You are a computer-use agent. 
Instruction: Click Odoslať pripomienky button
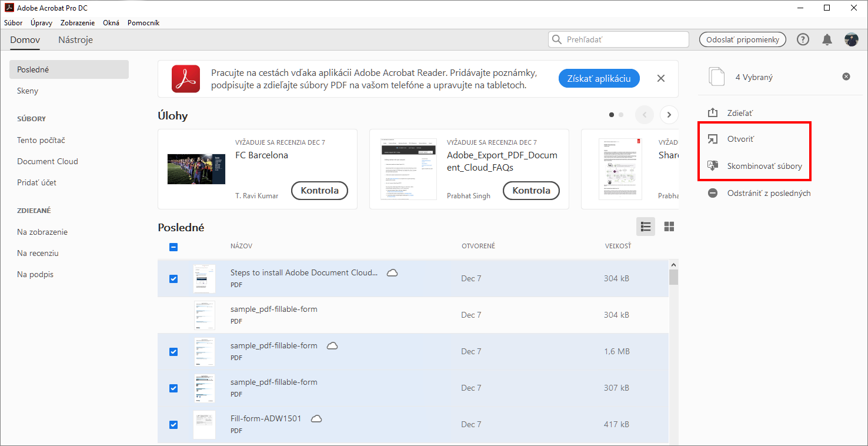click(x=743, y=39)
